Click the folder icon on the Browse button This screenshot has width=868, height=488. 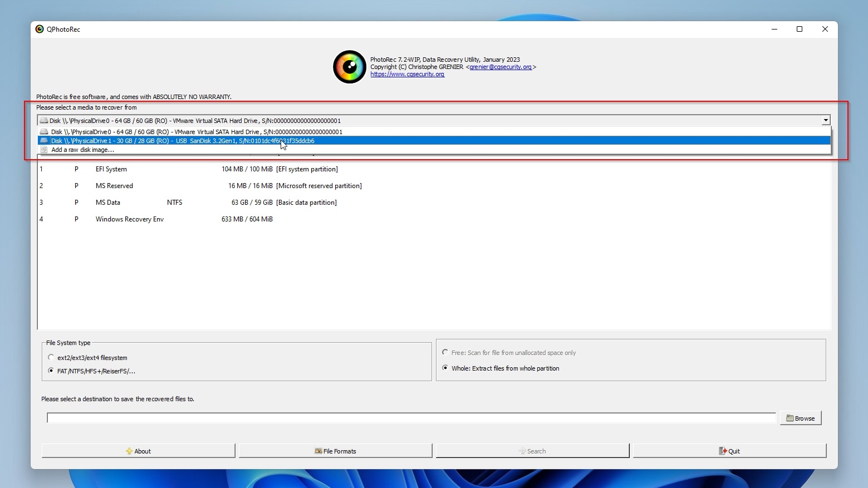point(789,418)
